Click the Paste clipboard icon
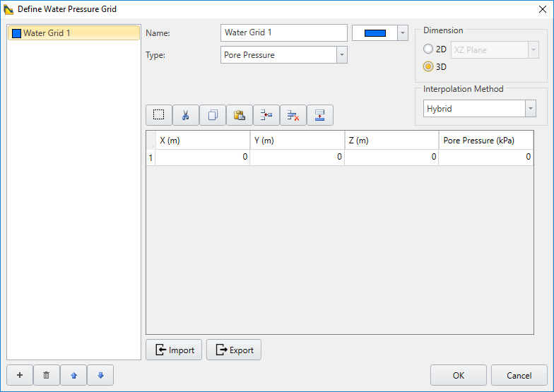The width and height of the screenshot is (554, 392). [x=239, y=115]
